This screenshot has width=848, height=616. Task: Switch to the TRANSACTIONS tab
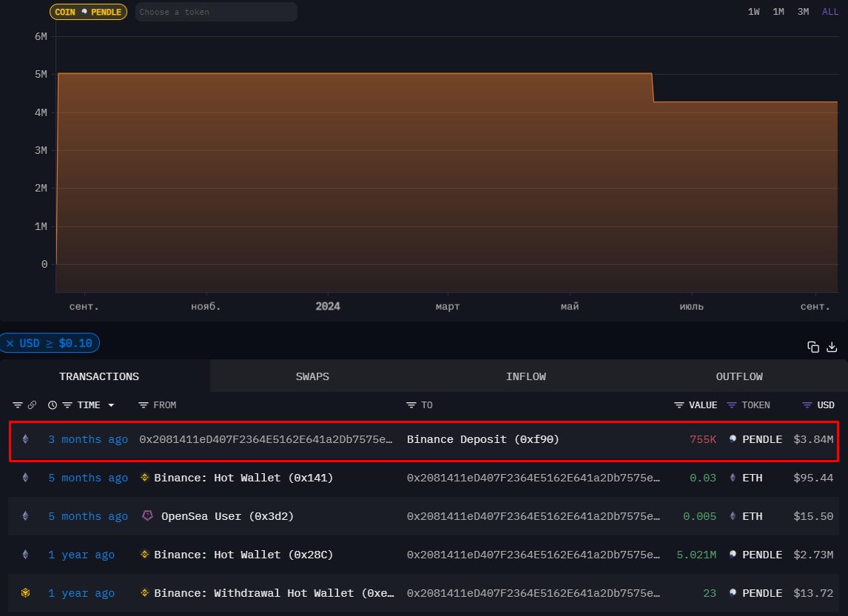coord(99,376)
